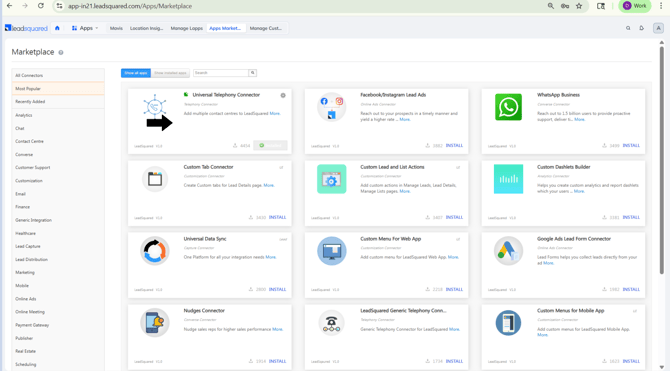This screenshot has height=371, width=670.
Task: Install Custom Lead and List Actions
Action: pyautogui.click(x=454, y=217)
